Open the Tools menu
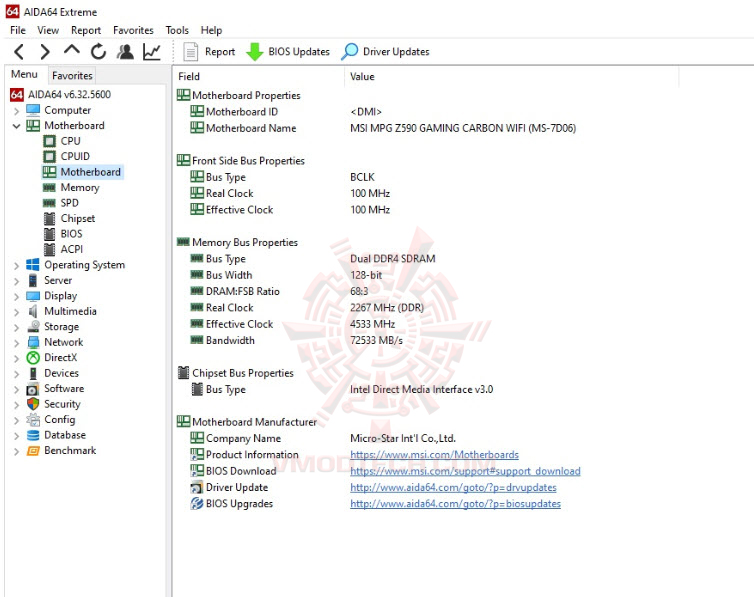 pos(177,30)
